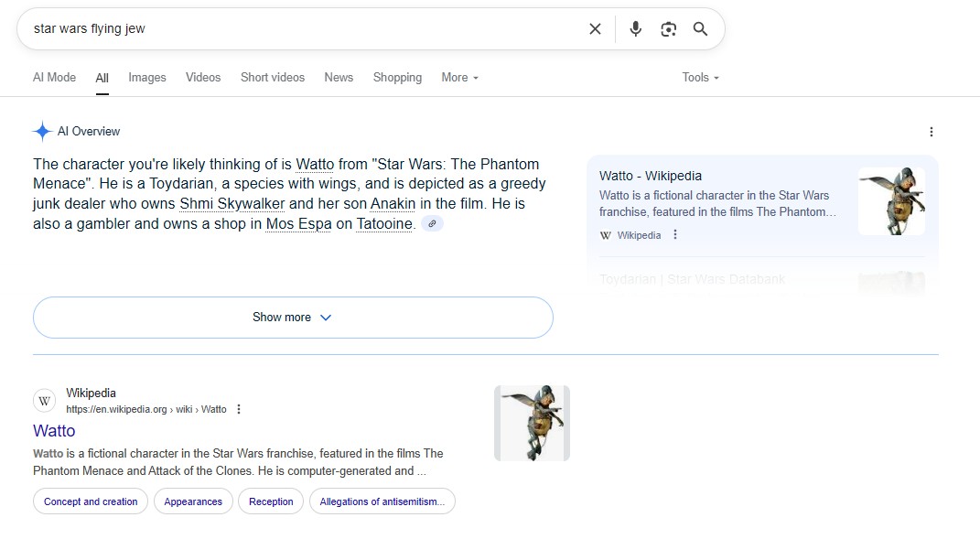Follow the Shmi Skywalker link
This screenshot has width=980, height=539.
tap(232, 204)
